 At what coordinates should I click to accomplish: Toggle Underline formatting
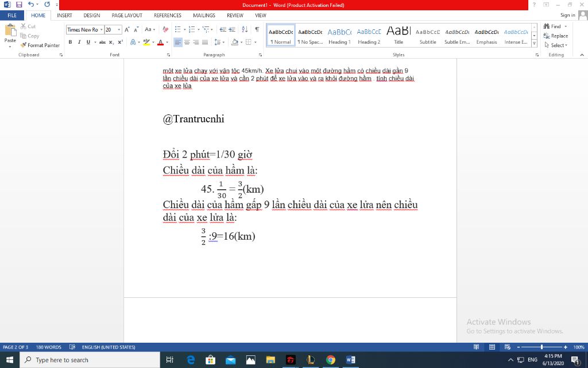(x=88, y=42)
